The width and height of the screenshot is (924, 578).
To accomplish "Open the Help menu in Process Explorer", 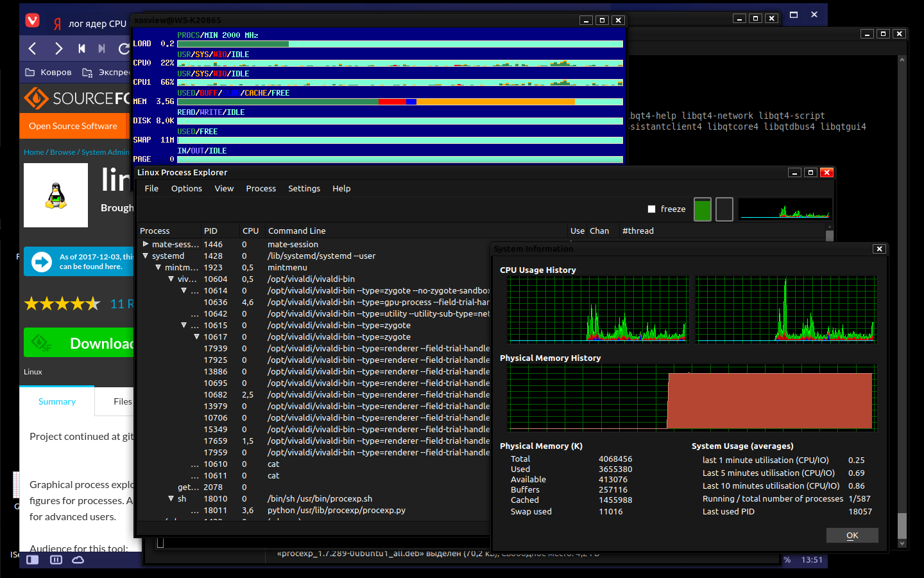I will (x=341, y=188).
